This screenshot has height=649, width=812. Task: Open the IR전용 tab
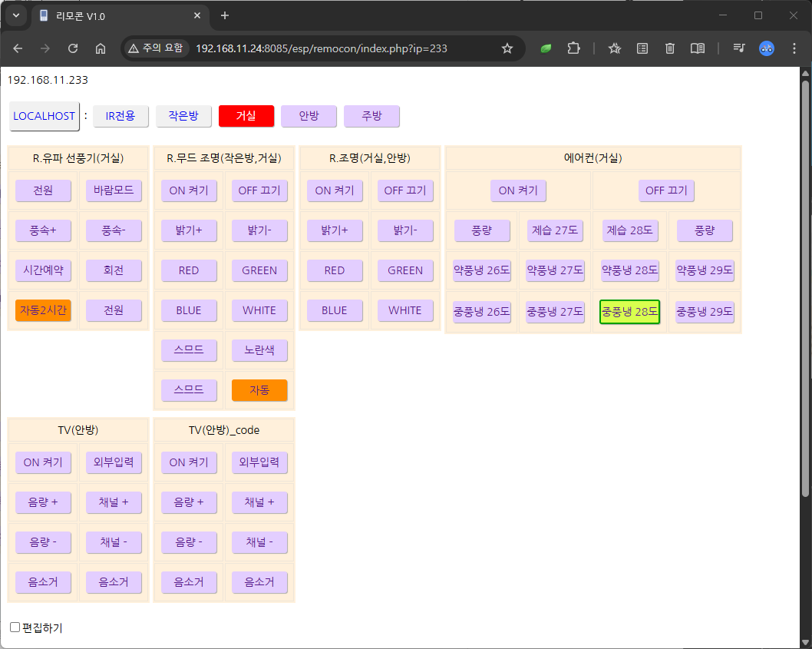tap(120, 116)
